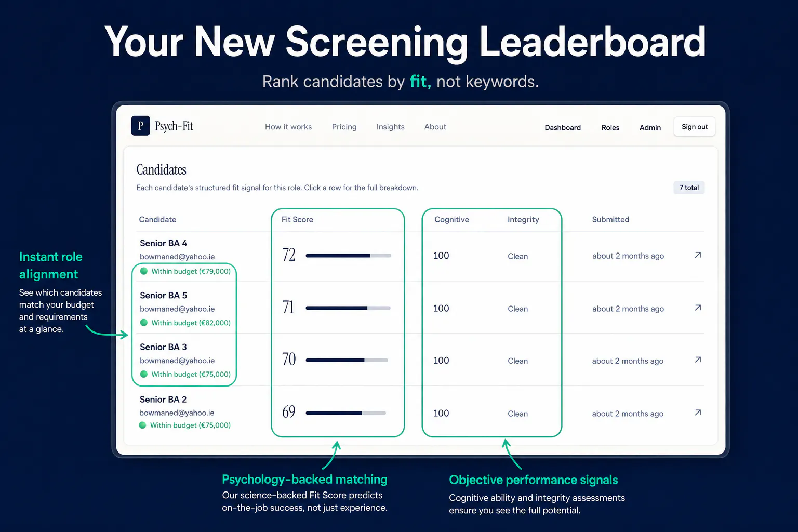Open details arrow for Senior BA 4

(698, 255)
